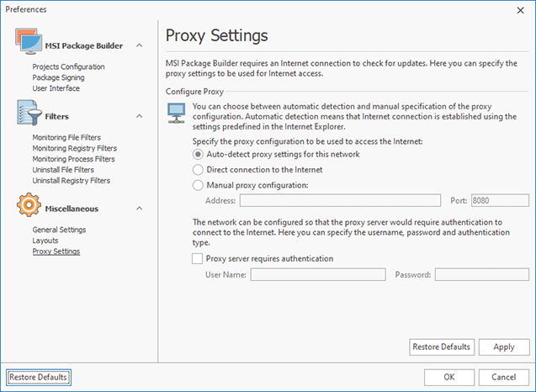Click Restore Defaults in dialog footer left
Image resolution: width=536 pixels, height=392 pixels.
39,378
